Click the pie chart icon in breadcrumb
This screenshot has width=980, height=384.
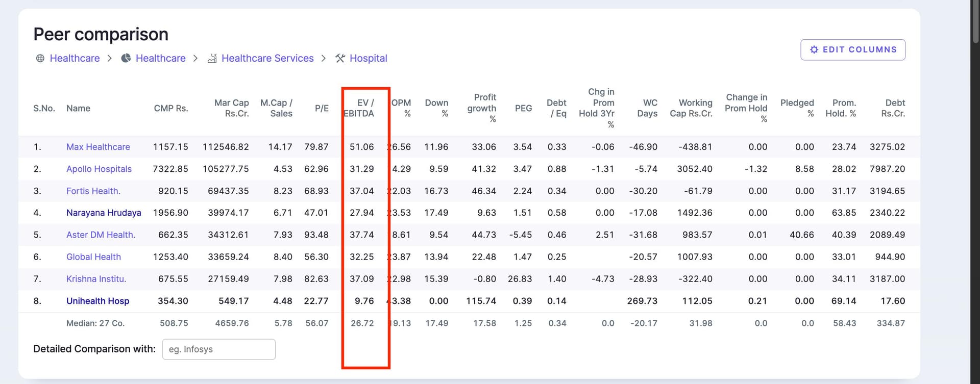pyautogui.click(x=126, y=58)
